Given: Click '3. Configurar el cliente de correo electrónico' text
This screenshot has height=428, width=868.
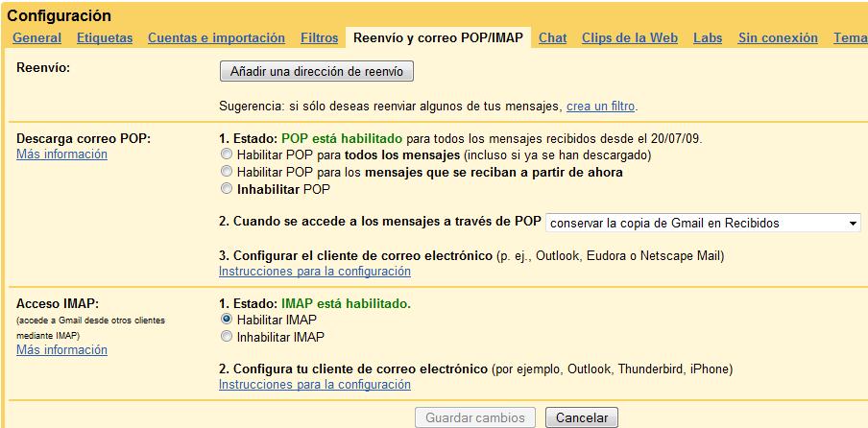Looking at the screenshot, I should pos(355,256).
